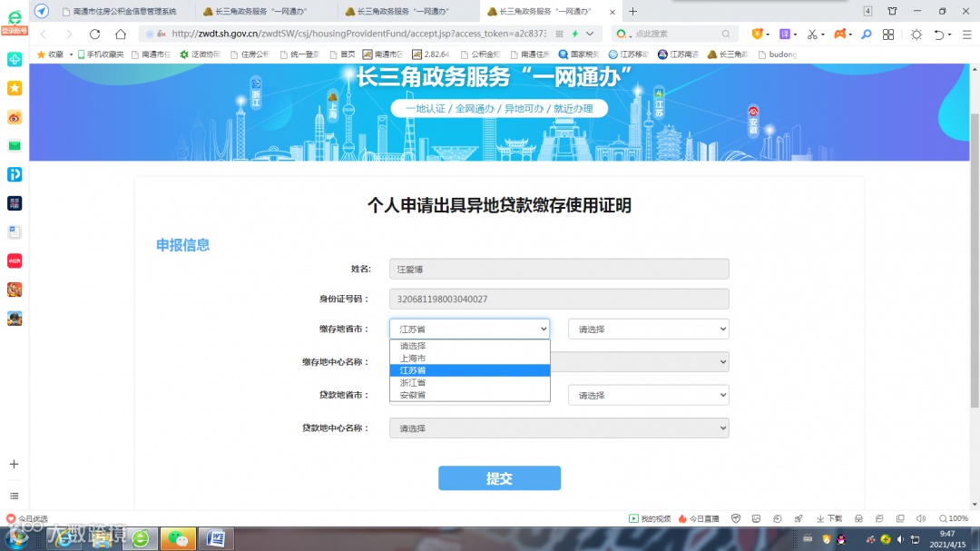
Task: Toggle the brightness/night mode sun icon
Action: click(916, 34)
